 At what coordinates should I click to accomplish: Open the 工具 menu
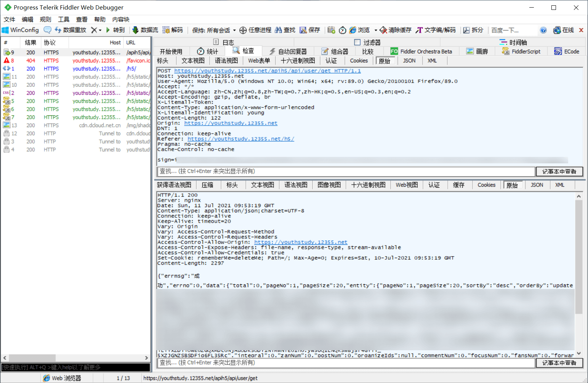tap(64, 19)
